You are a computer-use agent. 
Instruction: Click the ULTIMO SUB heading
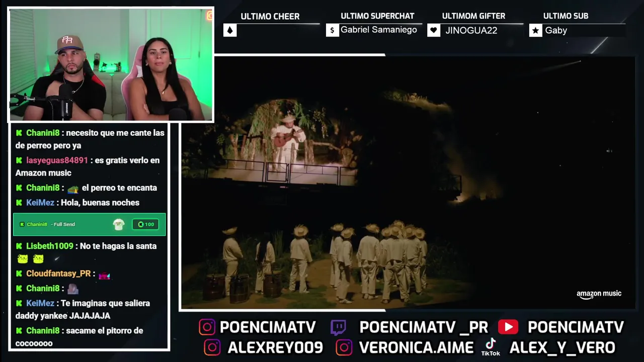point(566,16)
